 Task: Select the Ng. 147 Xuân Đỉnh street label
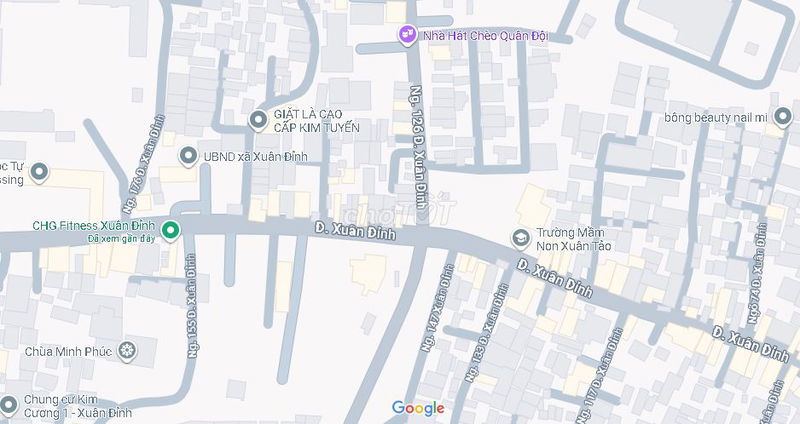pos(437,308)
